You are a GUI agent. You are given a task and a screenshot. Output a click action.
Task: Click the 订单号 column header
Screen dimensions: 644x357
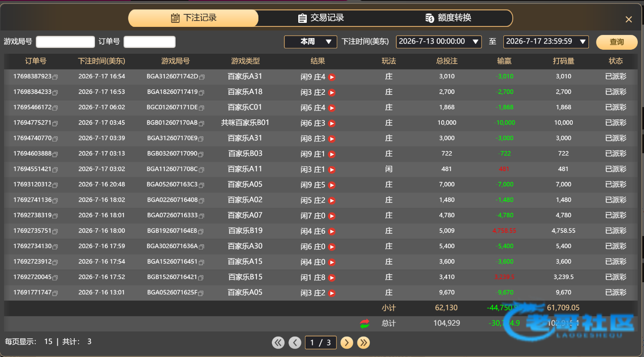tap(36, 61)
